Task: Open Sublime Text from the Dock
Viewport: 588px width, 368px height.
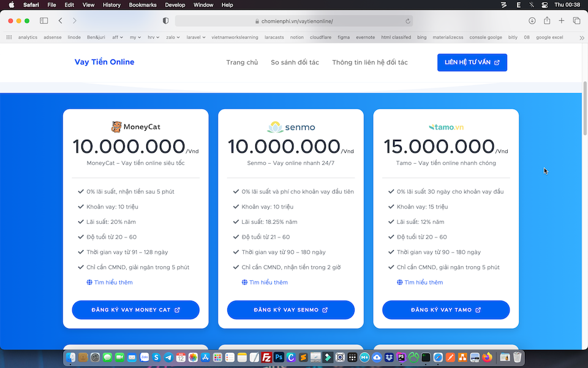Action: 303,358
